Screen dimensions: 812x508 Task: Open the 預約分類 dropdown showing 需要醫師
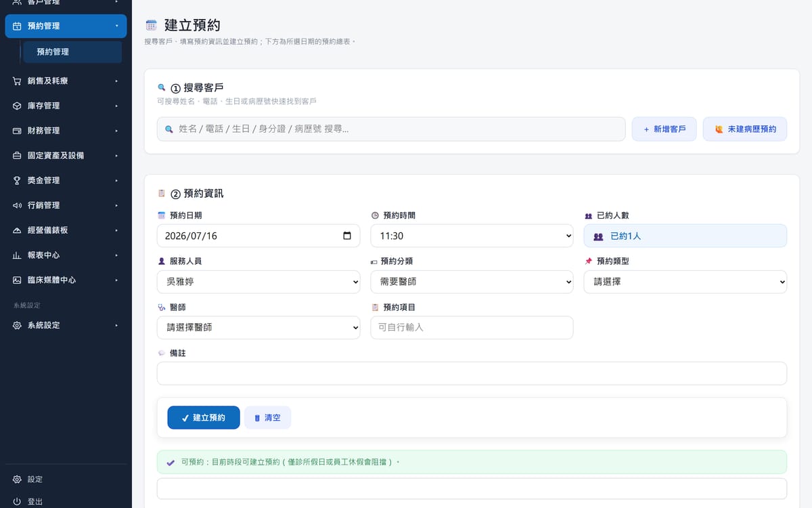click(472, 282)
